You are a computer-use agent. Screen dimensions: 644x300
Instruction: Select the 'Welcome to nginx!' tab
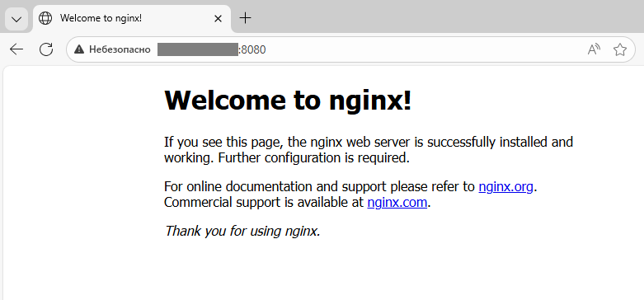click(131, 18)
